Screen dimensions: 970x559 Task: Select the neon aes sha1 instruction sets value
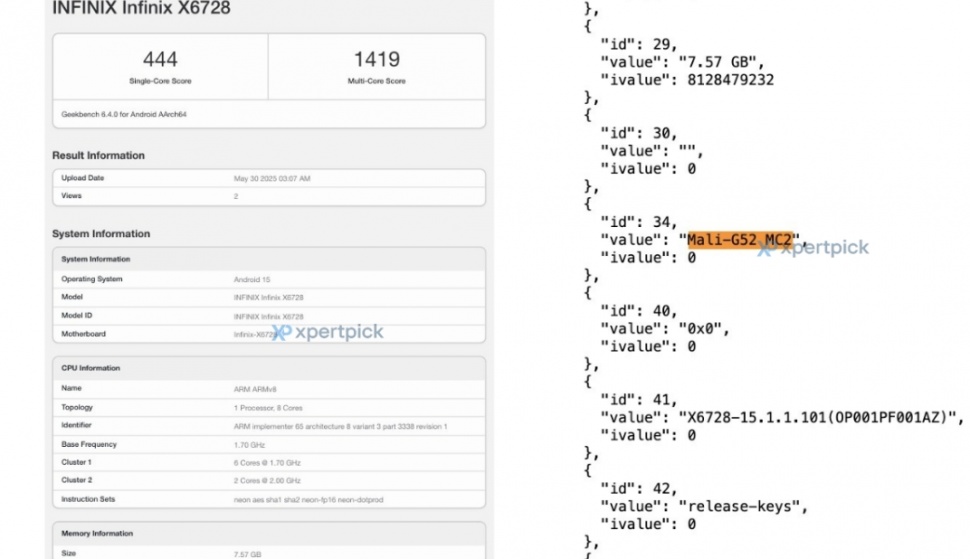click(308, 500)
